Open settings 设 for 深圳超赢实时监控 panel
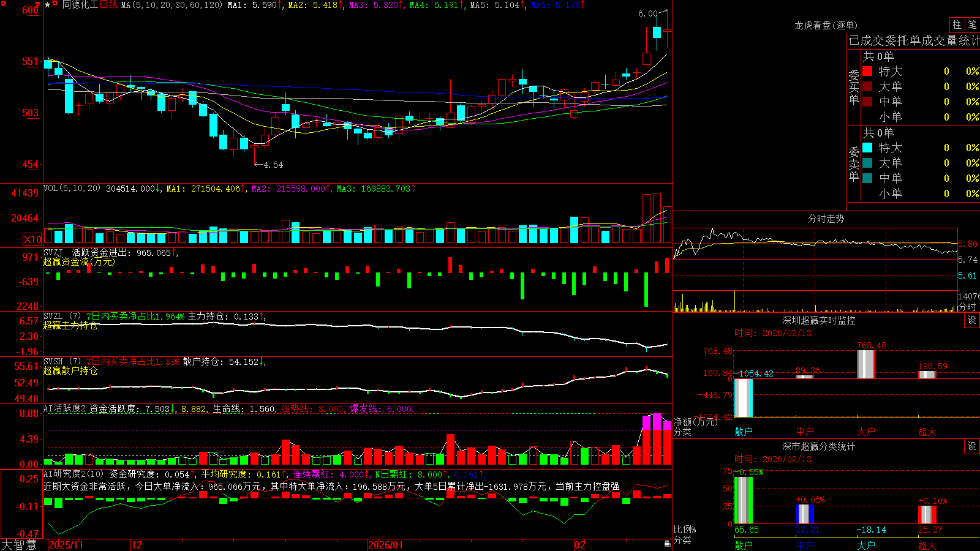This screenshot has height=551, width=980. [972, 320]
